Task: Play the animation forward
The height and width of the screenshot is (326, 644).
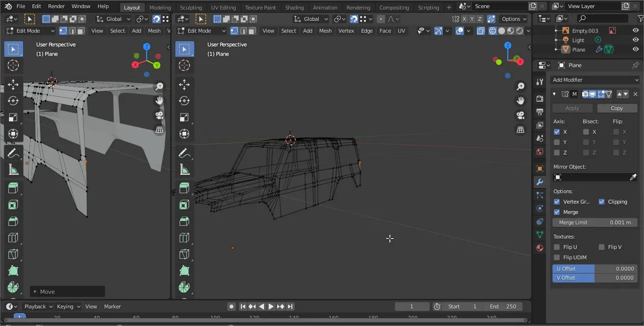Action: (x=271, y=306)
